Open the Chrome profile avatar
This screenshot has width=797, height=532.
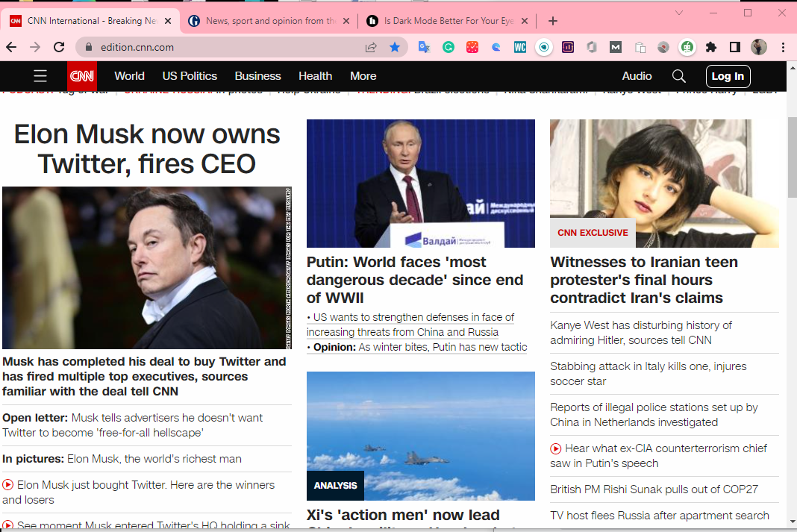pyautogui.click(x=759, y=47)
